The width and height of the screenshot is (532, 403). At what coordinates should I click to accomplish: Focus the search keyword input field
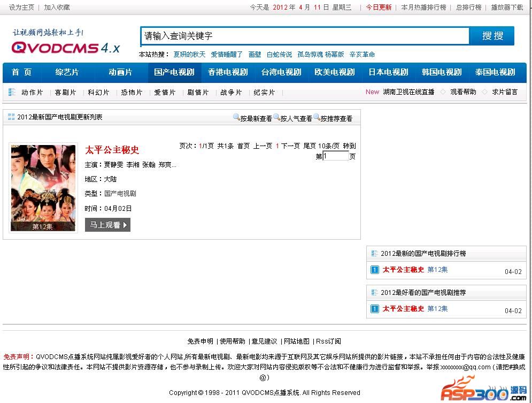point(305,36)
